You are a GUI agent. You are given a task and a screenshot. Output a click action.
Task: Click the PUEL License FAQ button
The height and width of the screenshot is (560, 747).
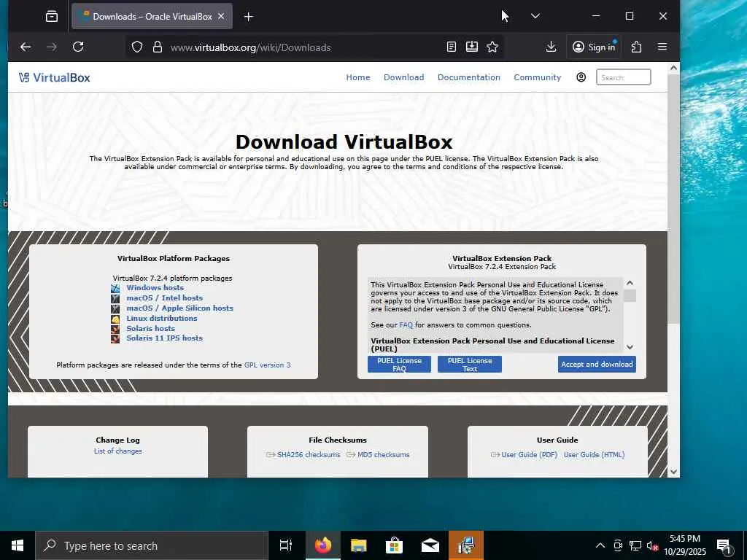(x=399, y=365)
